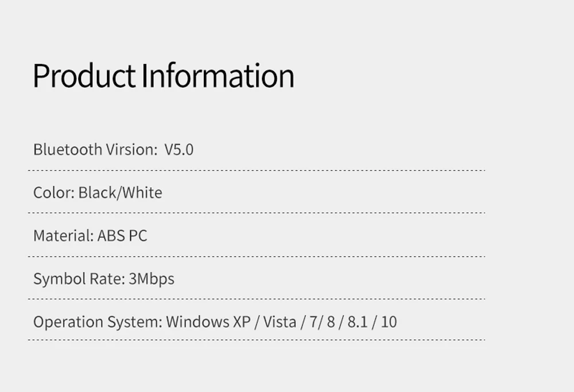
Task: Click the word Information in heading
Action: click(x=218, y=76)
